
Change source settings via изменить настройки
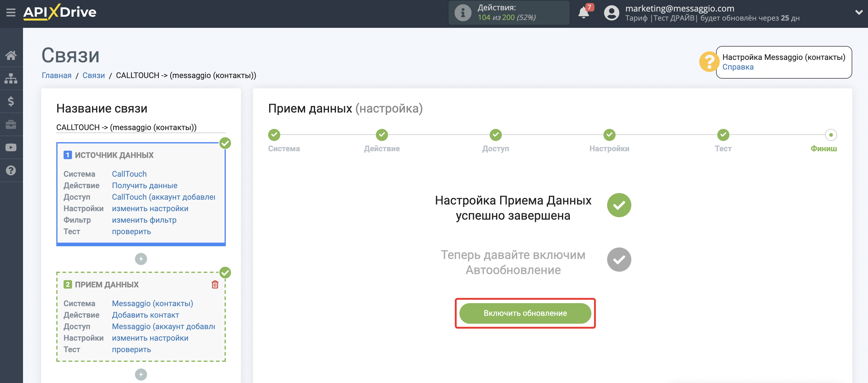(x=150, y=208)
